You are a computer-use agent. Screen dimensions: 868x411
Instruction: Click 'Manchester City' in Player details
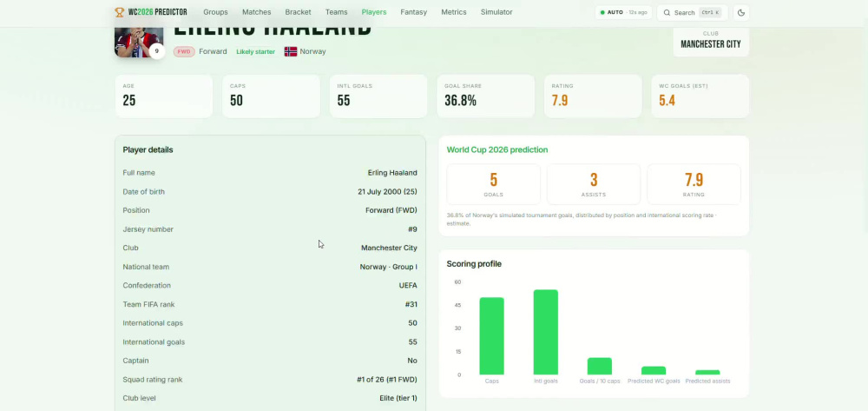coord(389,249)
